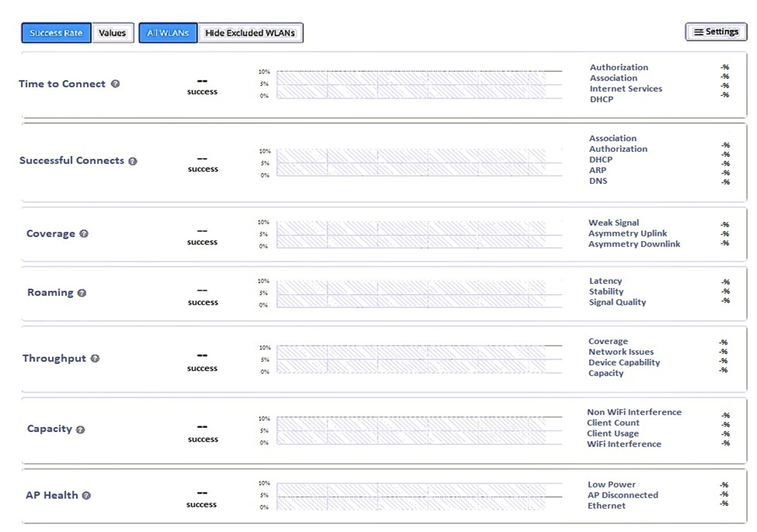
Task: Click the Time to Connect timeline graph
Action: tap(419, 84)
